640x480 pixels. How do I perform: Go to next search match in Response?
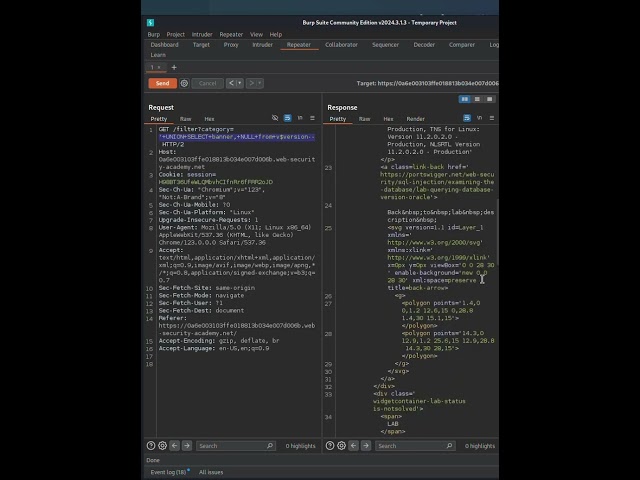365,445
